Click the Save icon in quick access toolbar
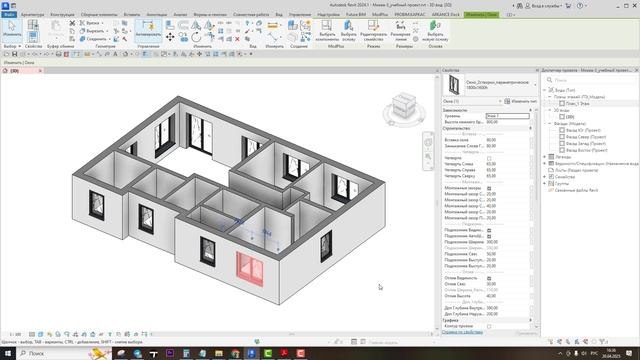Screen dimensions: 640x360 point(15,54)
